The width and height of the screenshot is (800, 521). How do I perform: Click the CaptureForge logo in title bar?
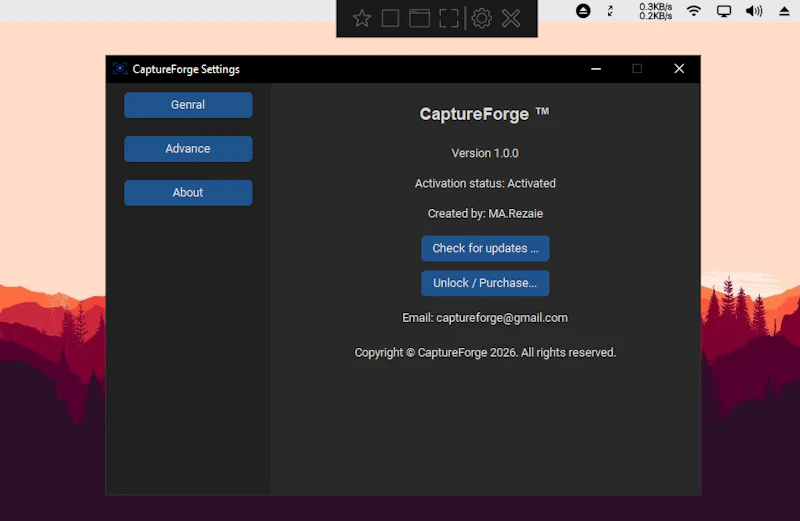tap(120, 68)
